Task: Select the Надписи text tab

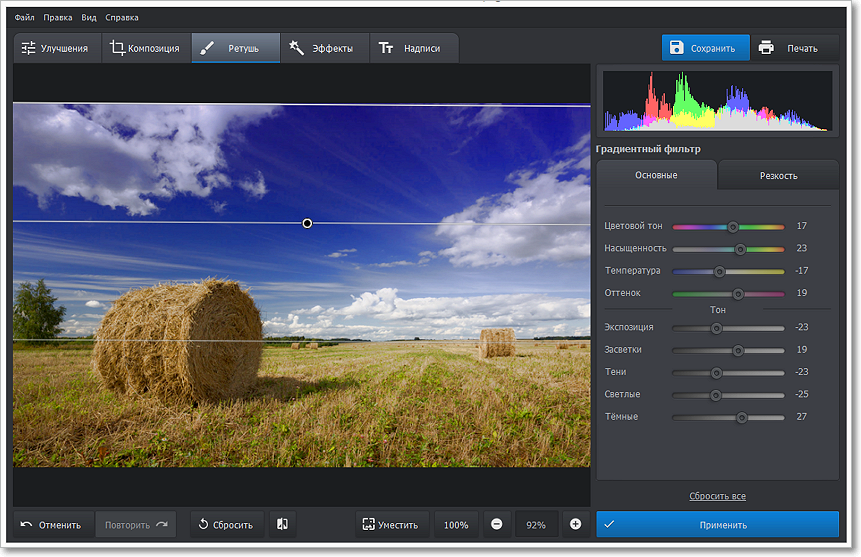Action: pyautogui.click(x=411, y=48)
